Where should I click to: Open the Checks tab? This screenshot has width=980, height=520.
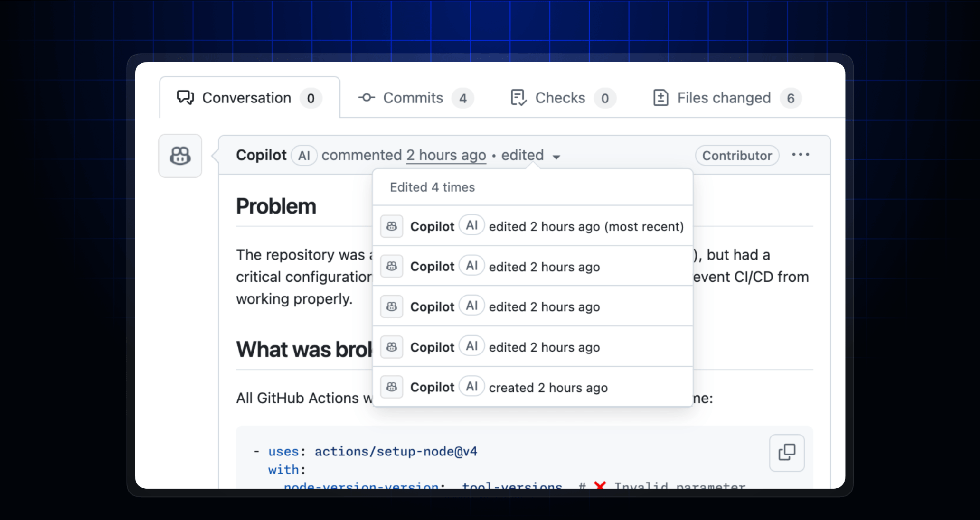pos(563,98)
